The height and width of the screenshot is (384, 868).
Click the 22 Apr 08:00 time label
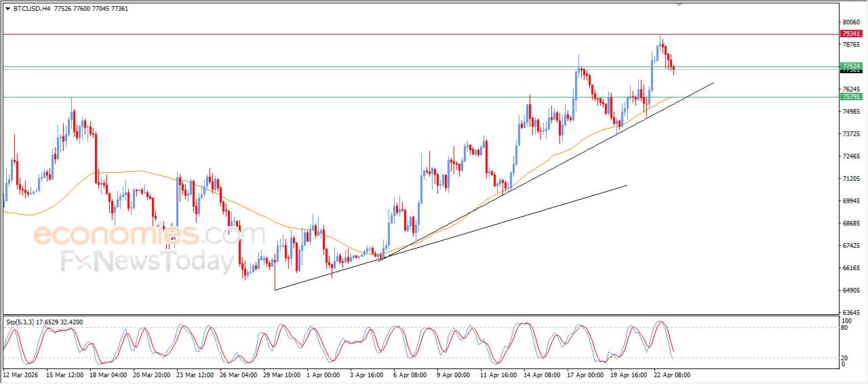671,374
